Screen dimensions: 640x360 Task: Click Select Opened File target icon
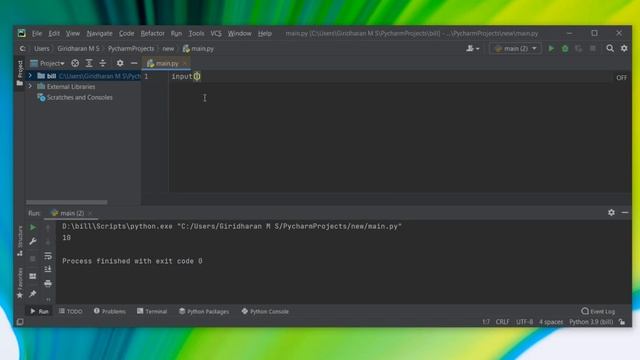tap(75, 63)
